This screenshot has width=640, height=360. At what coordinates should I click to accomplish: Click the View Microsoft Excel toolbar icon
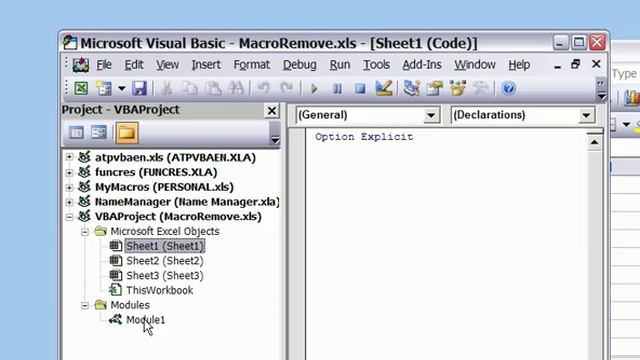coord(81,88)
